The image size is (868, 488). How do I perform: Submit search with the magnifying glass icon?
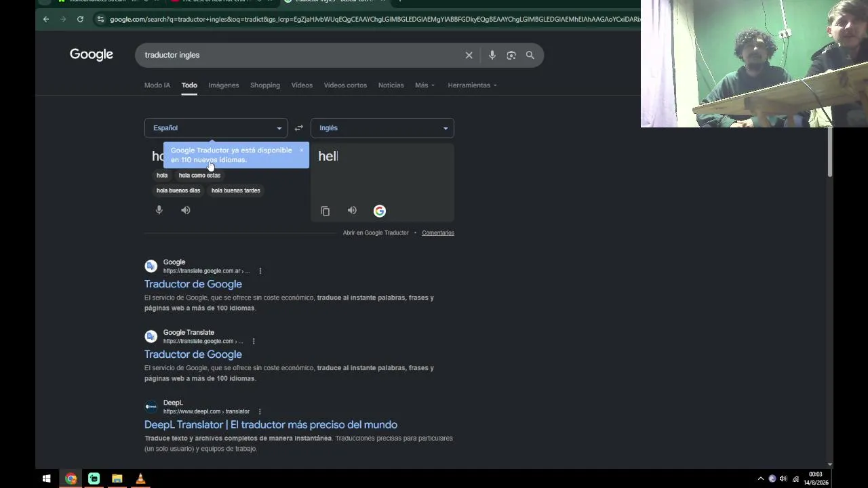tap(530, 55)
